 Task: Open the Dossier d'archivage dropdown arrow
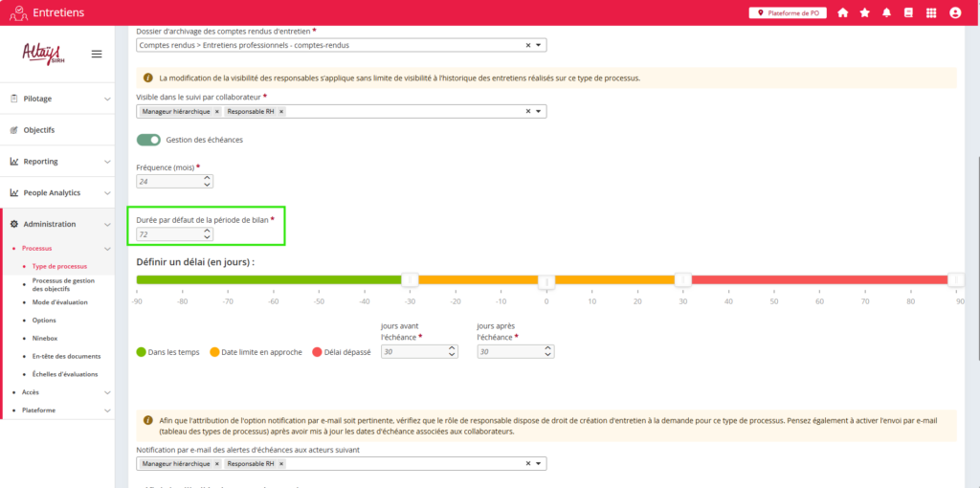click(538, 45)
